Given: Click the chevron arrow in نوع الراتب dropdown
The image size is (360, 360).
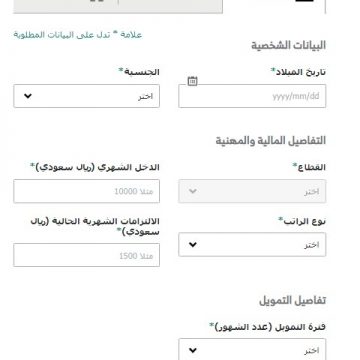Looking at the screenshot, I should [x=193, y=245].
